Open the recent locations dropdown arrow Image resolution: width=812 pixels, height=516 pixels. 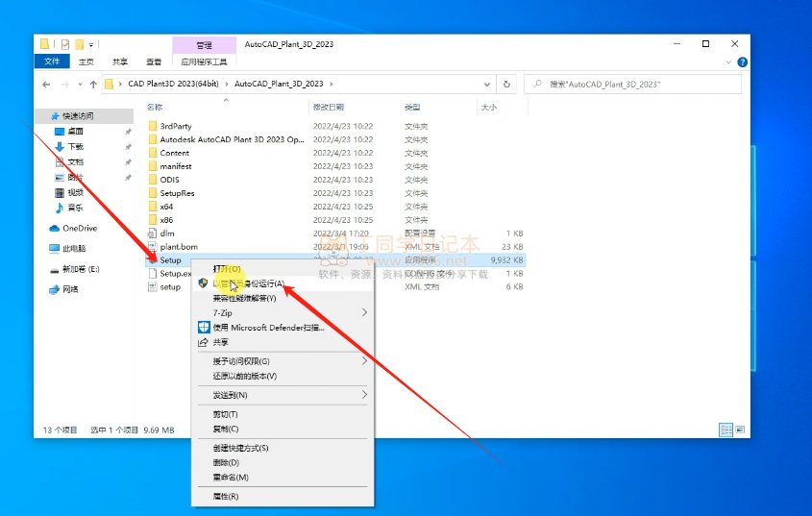pyautogui.click(x=80, y=84)
